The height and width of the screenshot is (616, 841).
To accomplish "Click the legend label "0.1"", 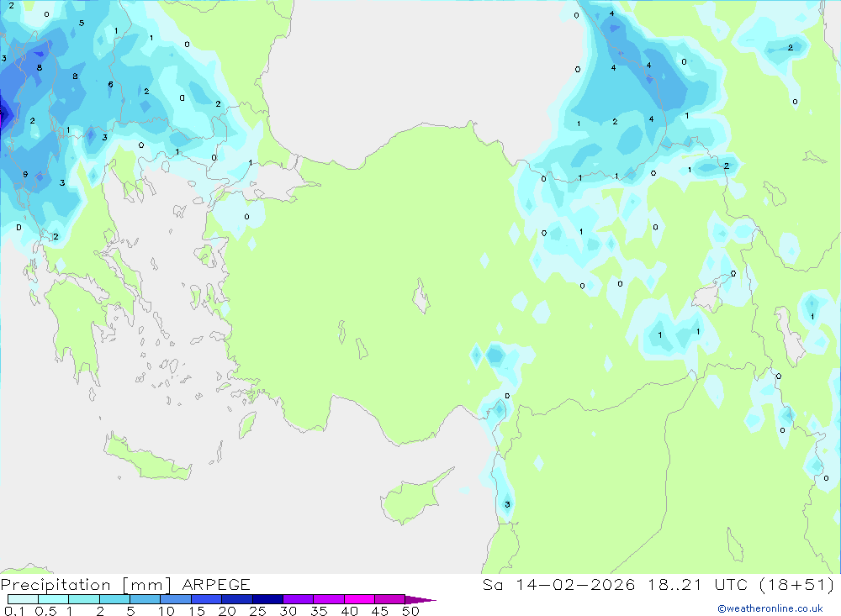I will 14,611.
